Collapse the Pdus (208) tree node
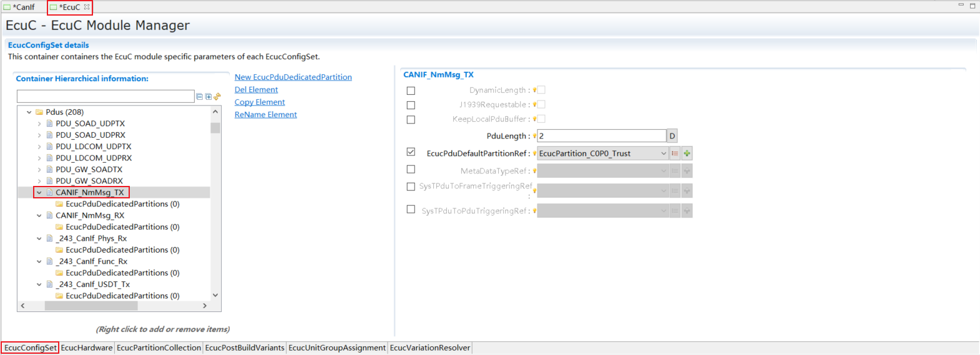The height and width of the screenshot is (355, 980). [x=29, y=112]
